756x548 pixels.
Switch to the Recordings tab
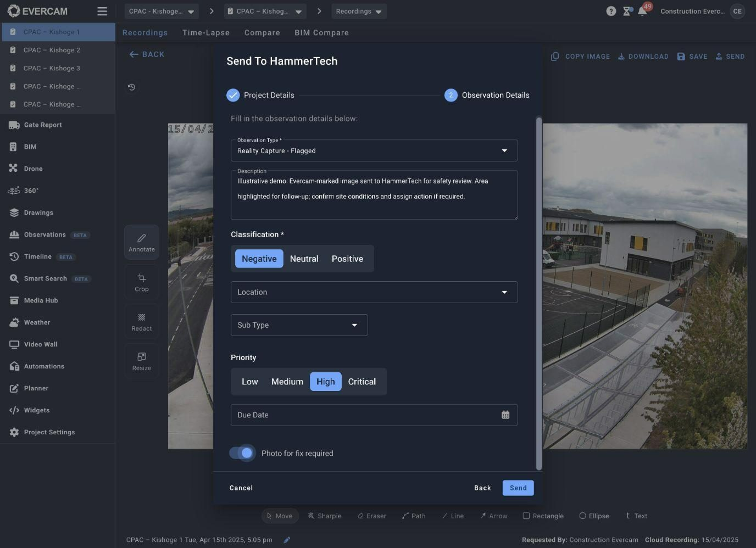(145, 32)
